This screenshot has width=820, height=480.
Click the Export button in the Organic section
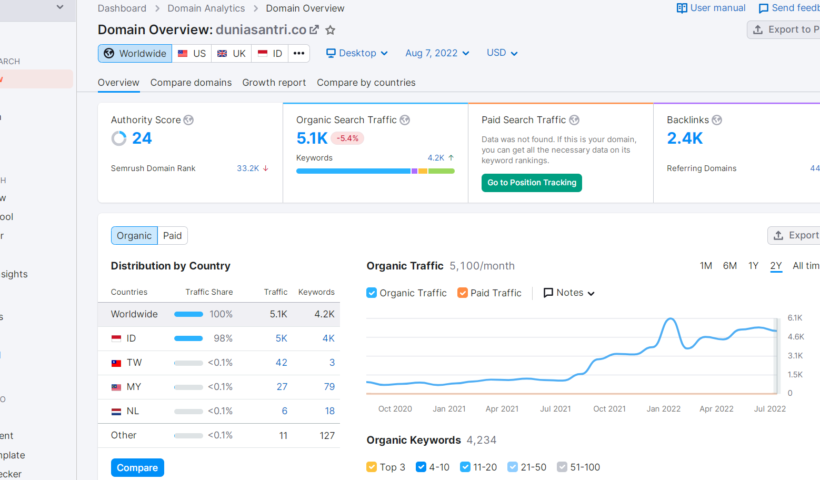794,235
